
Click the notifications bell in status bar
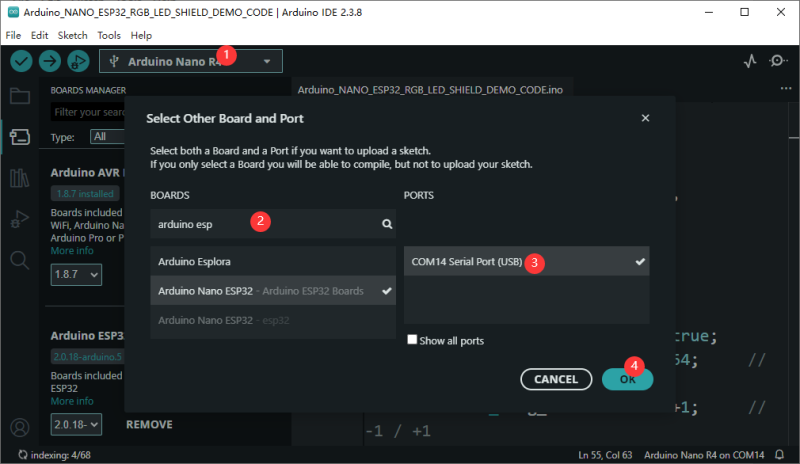[780, 454]
